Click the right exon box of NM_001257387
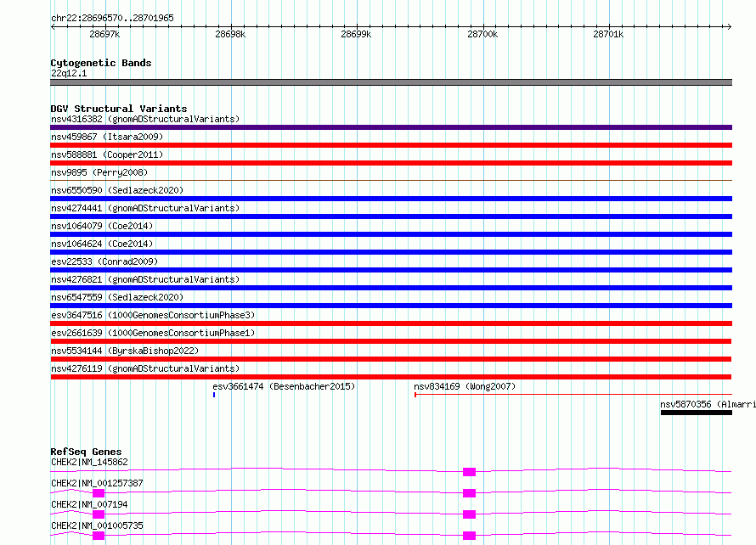This screenshot has width=756, height=545. coord(469,493)
